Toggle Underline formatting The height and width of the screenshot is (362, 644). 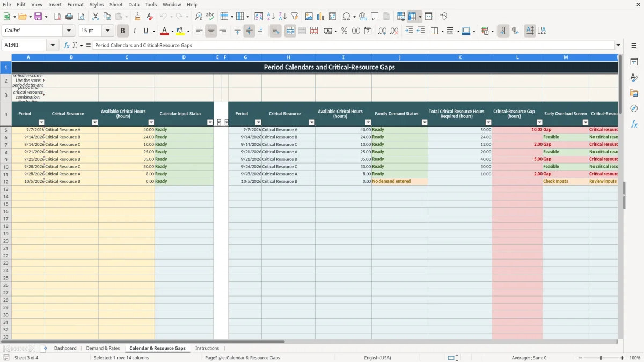pyautogui.click(x=145, y=31)
